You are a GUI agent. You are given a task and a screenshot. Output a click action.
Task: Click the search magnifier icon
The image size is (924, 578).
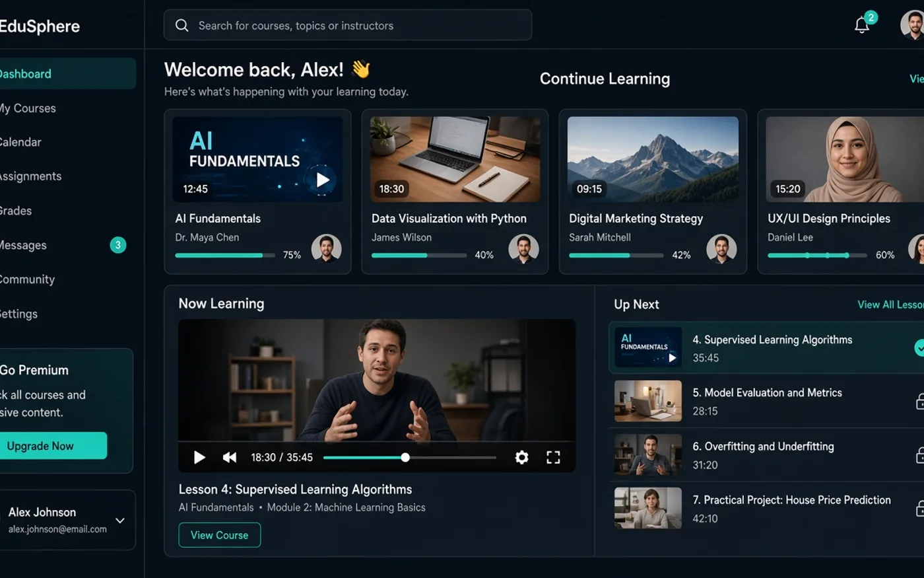point(181,25)
